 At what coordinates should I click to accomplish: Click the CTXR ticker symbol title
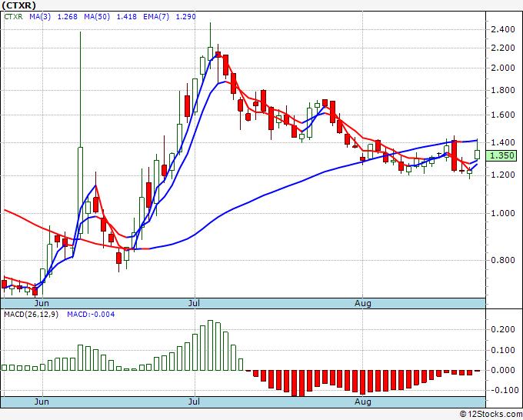click(18, 5)
